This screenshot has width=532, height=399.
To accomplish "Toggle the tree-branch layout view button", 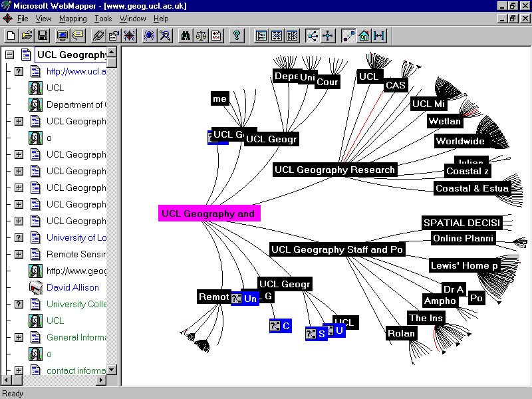I will (313, 36).
